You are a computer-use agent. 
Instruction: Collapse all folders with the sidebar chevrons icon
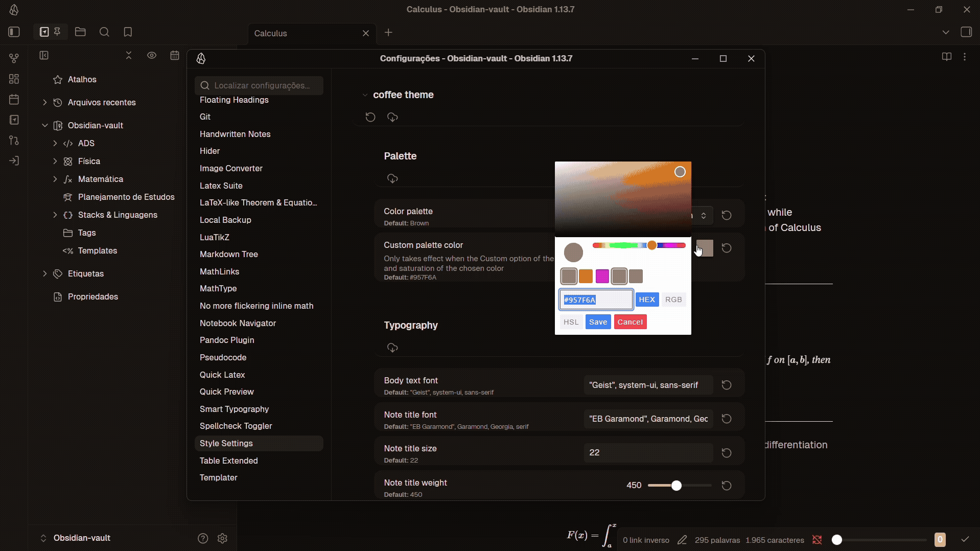point(129,55)
